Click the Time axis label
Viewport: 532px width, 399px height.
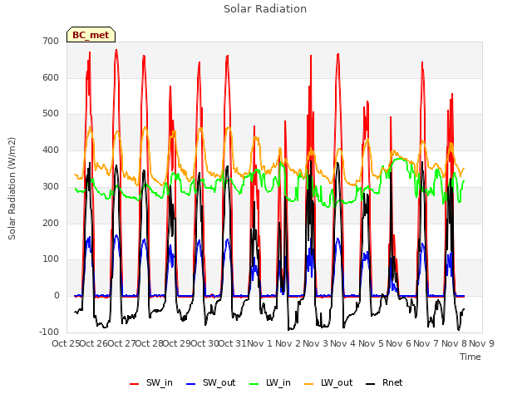[470, 357]
